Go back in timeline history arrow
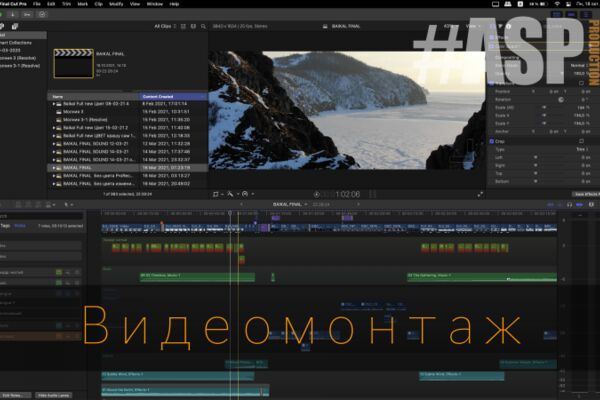This screenshot has width=600, height=400. (x=241, y=204)
